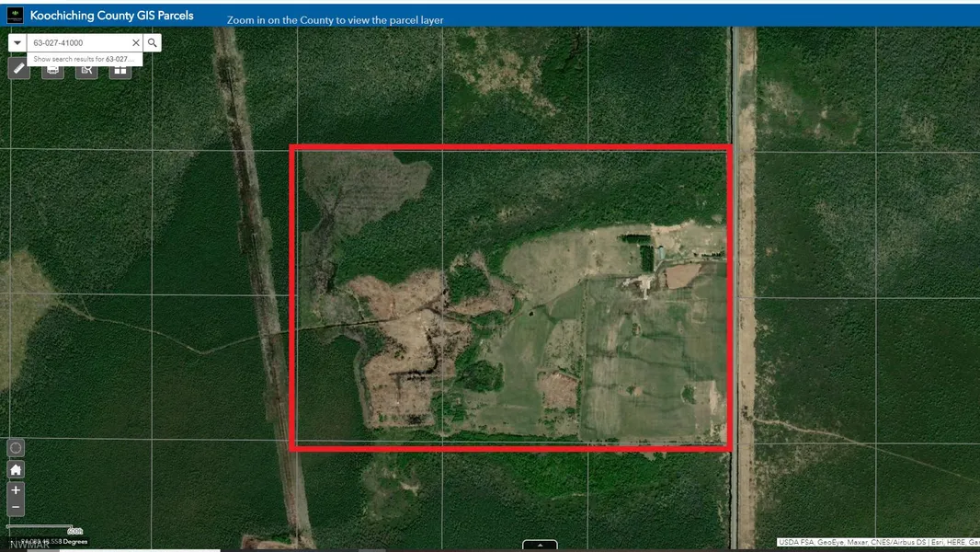The height and width of the screenshot is (552, 980).
Task: Click into the parcel search input field
Action: [78, 43]
